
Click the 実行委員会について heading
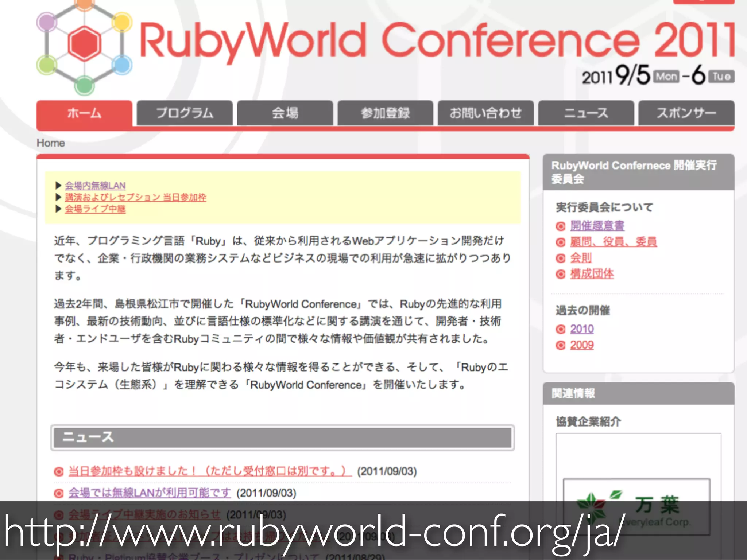point(604,207)
